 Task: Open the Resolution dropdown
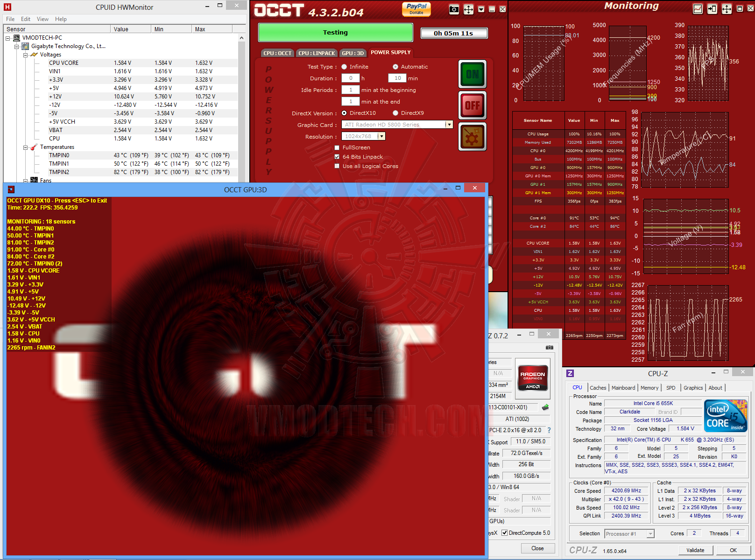coord(381,136)
